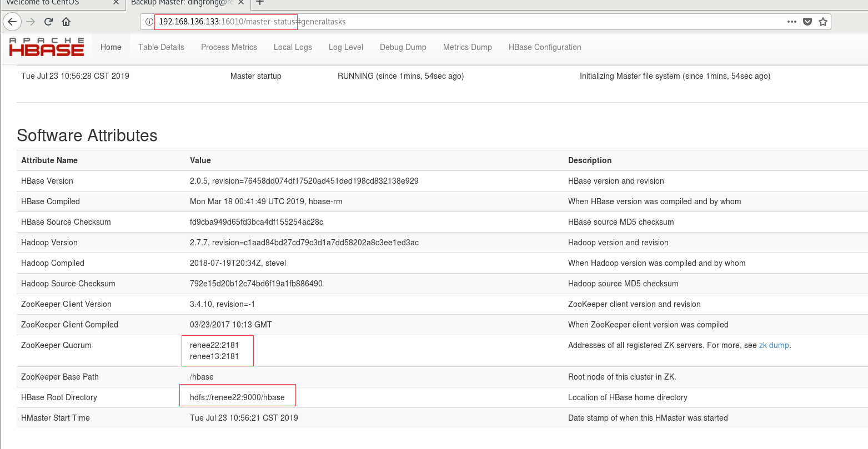Select checksum fd9cba949d65fd3bca4df155254ac28c
The width and height of the screenshot is (868, 449).
tap(257, 222)
